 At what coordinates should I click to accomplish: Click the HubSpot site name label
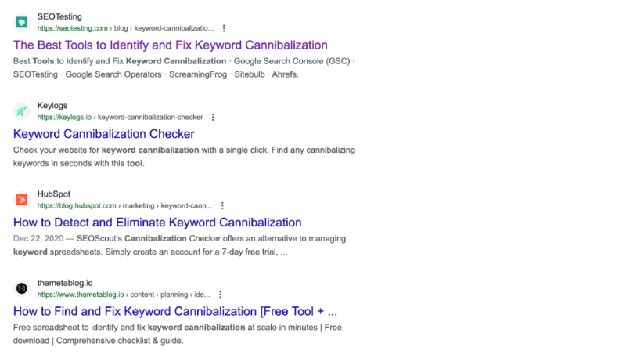54,194
